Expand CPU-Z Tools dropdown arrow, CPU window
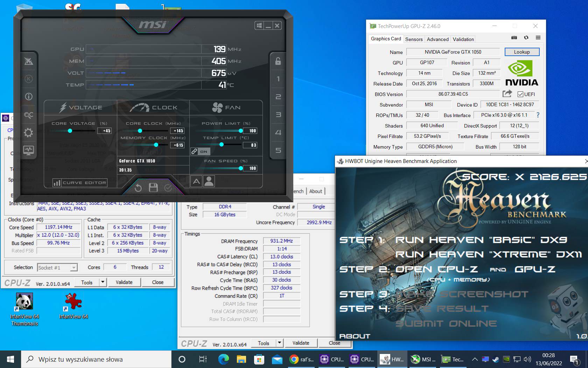588x368 pixels. 103,282
